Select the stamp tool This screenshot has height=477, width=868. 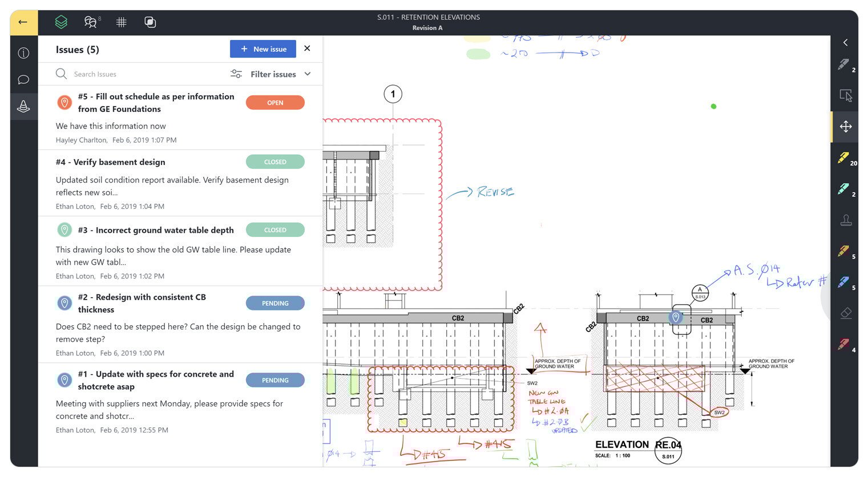click(x=846, y=220)
